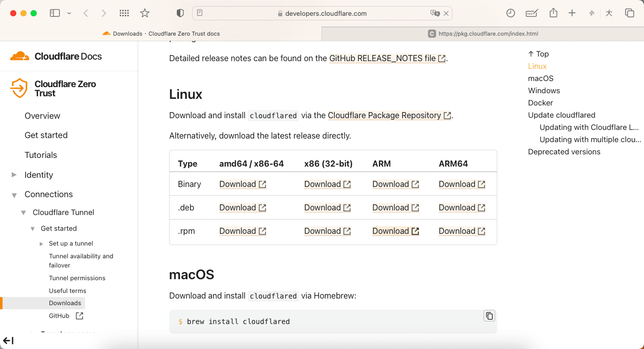Switch to Downloads · Cloudflare Zero Trust docs tab
This screenshot has width=644, height=349.
[x=161, y=34]
